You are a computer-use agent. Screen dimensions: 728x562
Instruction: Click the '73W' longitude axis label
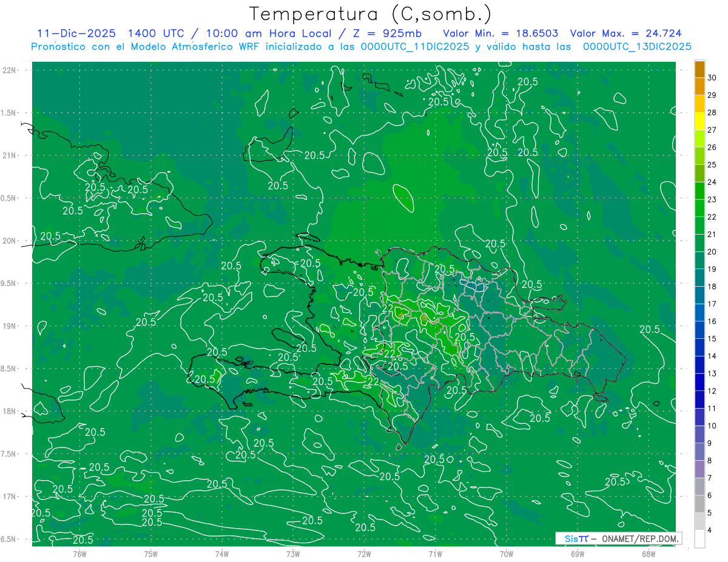coord(293,554)
